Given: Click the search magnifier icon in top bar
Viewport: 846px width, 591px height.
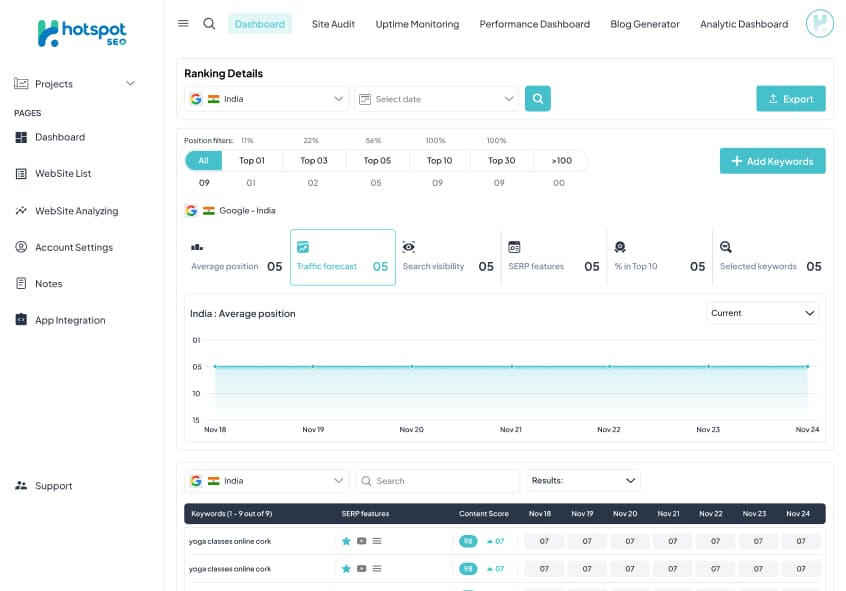Looking at the screenshot, I should (x=209, y=24).
